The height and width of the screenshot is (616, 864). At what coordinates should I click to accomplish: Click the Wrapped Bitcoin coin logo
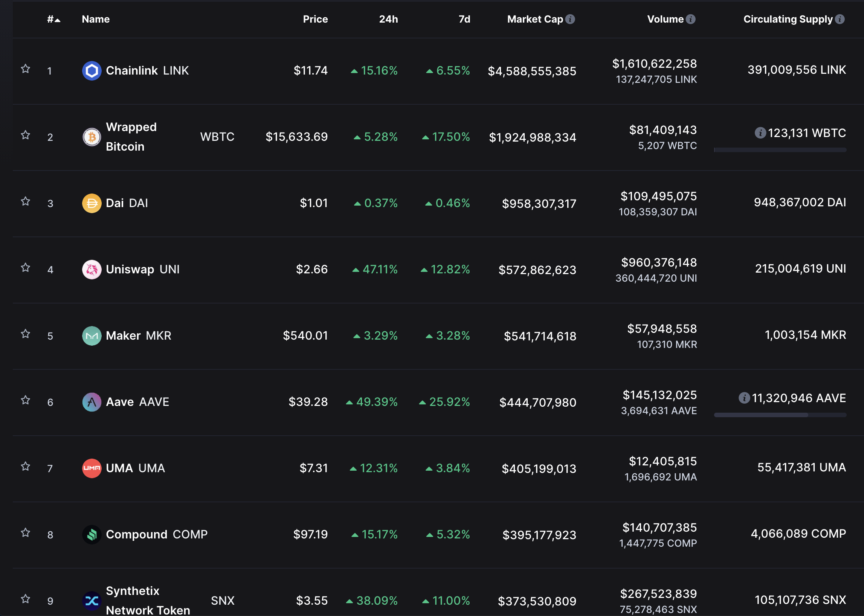(92, 137)
